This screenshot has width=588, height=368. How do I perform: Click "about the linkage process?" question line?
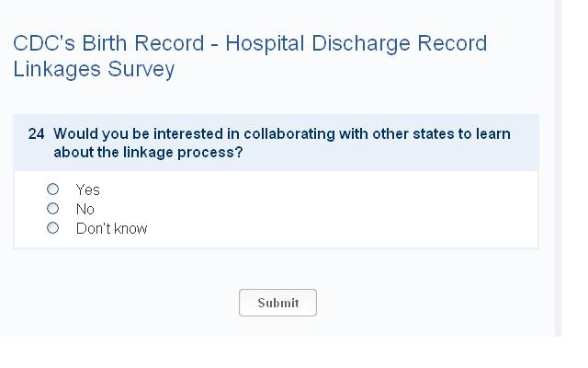[148, 153]
